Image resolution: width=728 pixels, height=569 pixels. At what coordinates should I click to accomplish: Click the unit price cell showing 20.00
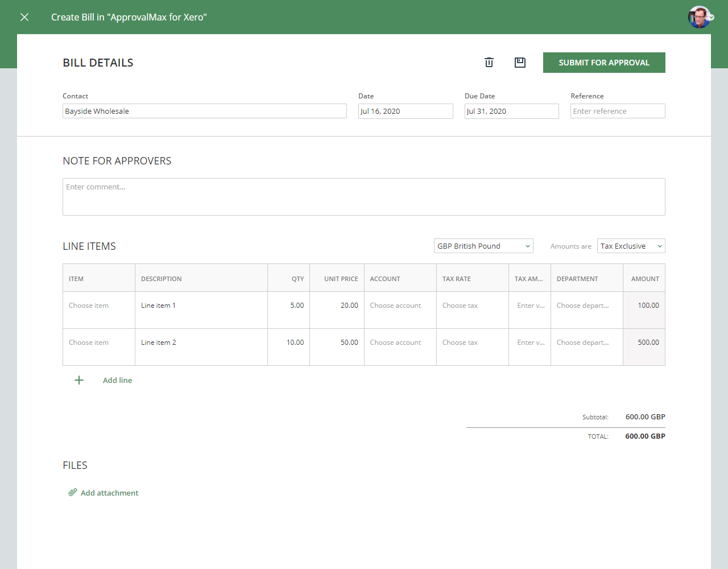tap(337, 310)
